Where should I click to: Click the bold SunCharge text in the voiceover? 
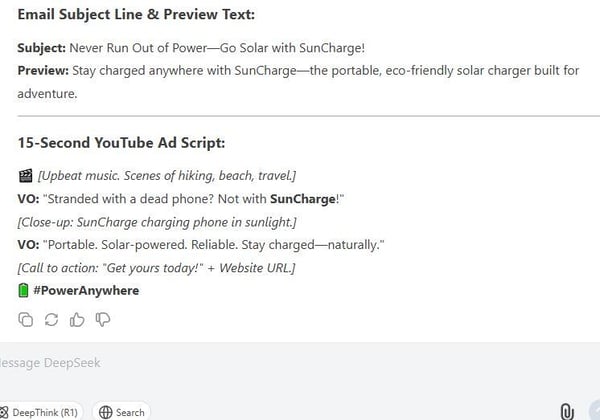(x=303, y=199)
